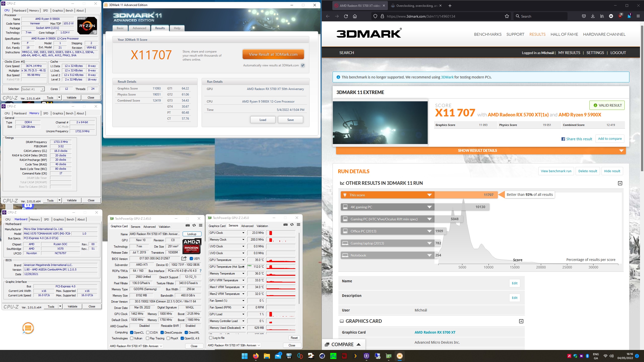The width and height of the screenshot is (644, 362).
Task: Click the Firefox reload page icon
Action: tap(346, 16)
